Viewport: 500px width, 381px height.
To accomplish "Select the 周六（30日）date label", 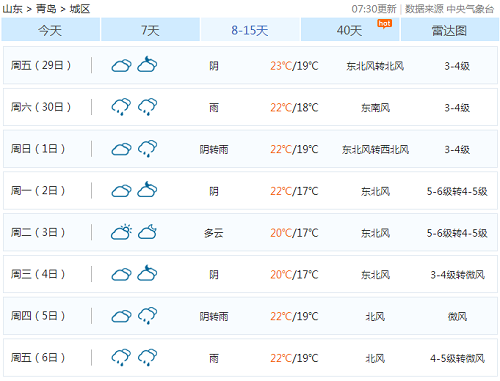I will point(41,107).
